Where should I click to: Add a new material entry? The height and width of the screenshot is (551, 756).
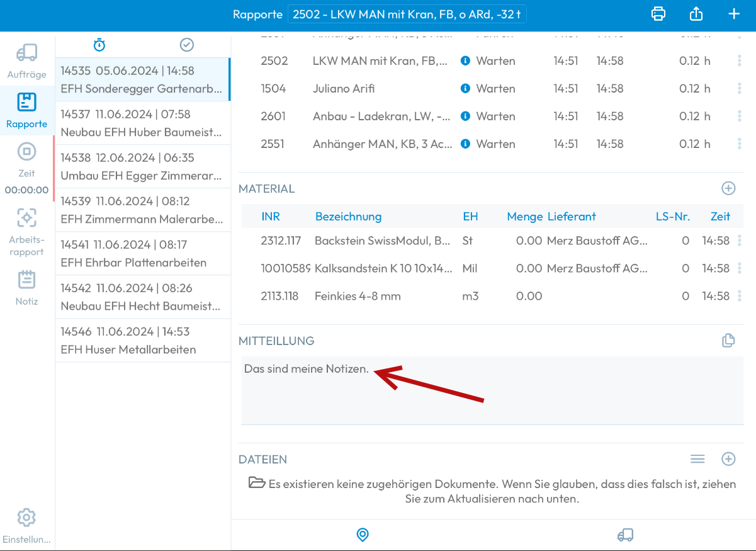tap(728, 188)
